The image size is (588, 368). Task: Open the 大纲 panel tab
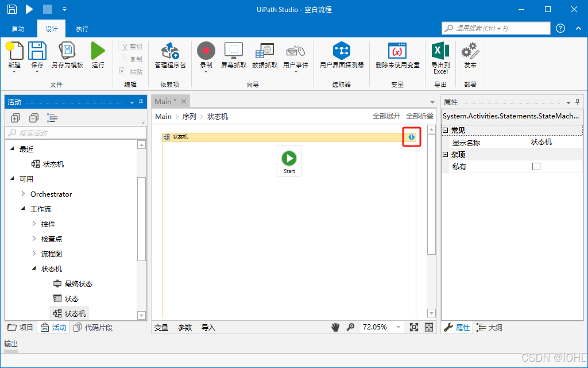[x=490, y=327]
